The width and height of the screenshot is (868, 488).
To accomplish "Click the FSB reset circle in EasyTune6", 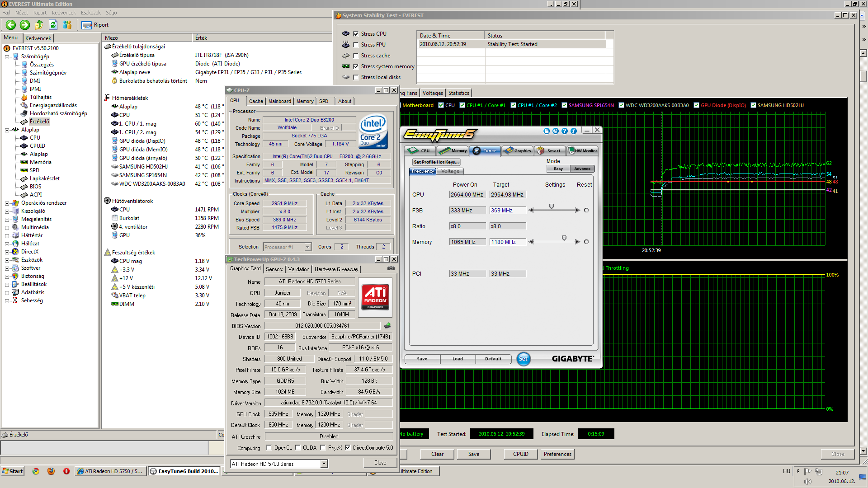I will coord(586,210).
